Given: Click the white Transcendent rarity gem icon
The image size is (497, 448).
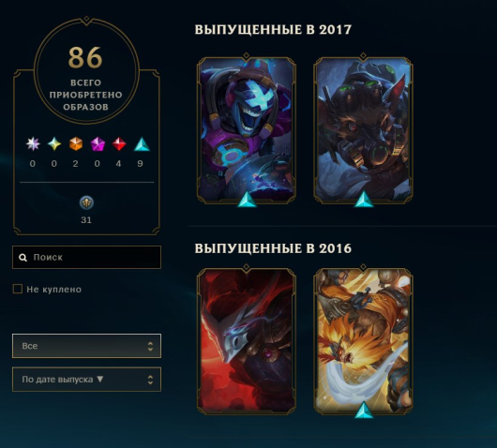Looking at the screenshot, I should point(33,143).
